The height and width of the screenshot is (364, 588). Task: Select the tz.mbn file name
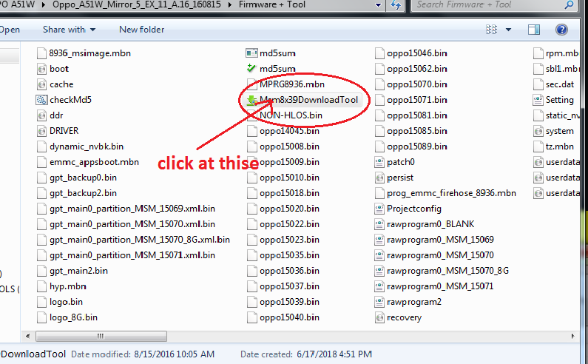559,146
